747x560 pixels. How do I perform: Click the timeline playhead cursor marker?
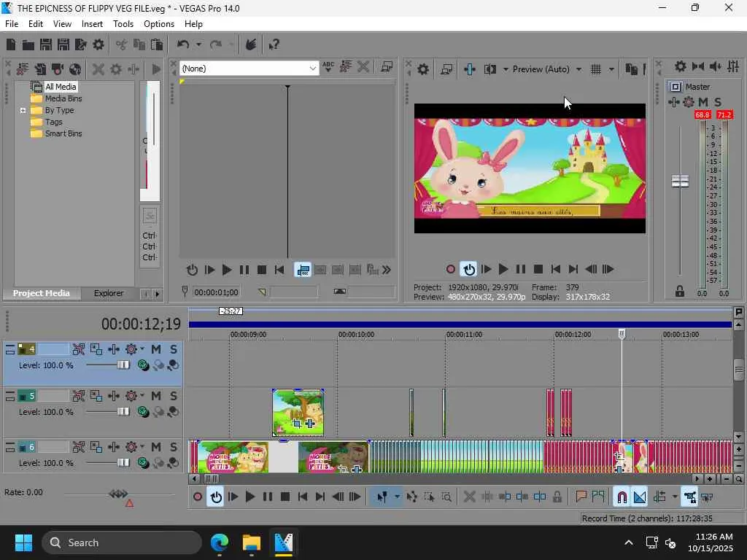coord(622,334)
